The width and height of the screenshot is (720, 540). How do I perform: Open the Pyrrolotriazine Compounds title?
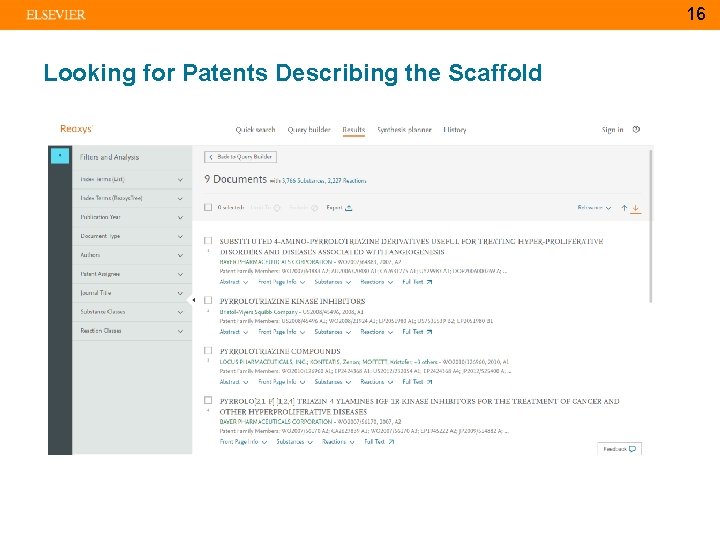(x=280, y=351)
